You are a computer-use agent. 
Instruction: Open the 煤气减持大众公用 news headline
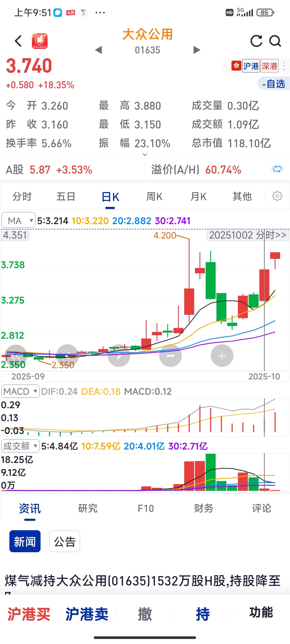[143, 581]
